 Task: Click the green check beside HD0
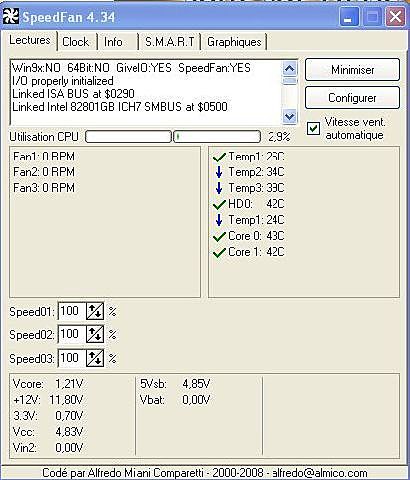(219, 204)
